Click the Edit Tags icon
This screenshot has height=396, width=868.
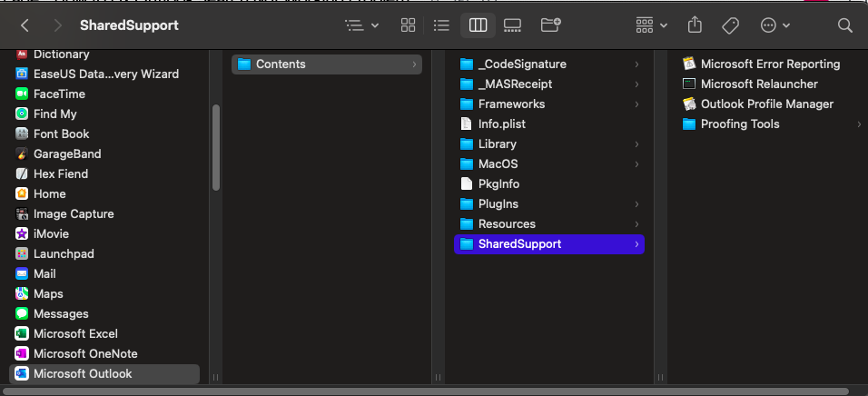(x=730, y=25)
